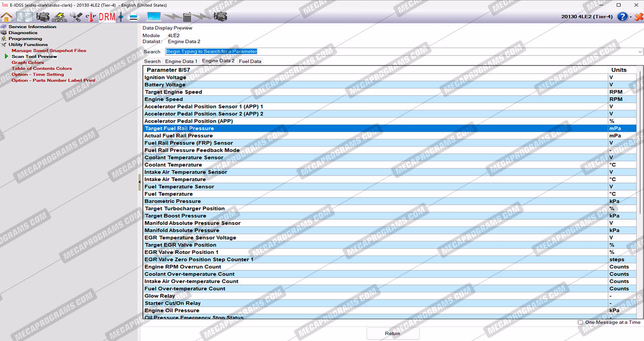Switch to the Engine Data 1 tab
The width and height of the screenshot is (644, 341).
coord(181,61)
